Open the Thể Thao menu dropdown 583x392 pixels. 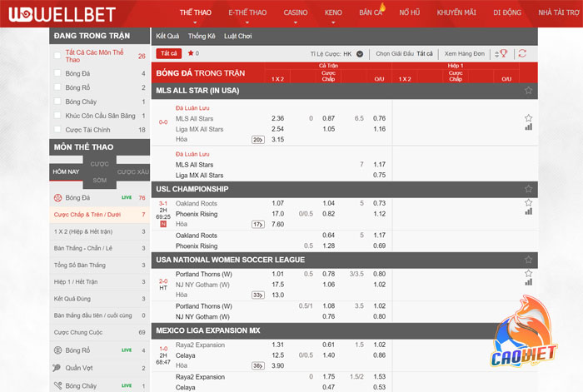[195, 12]
